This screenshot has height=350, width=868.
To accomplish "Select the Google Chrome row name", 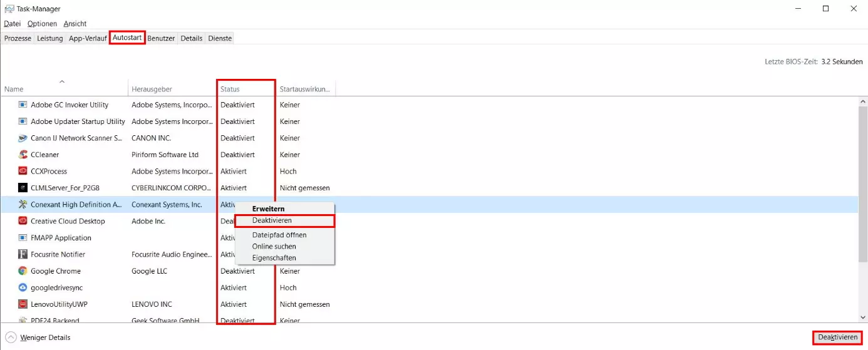I will 56,271.
